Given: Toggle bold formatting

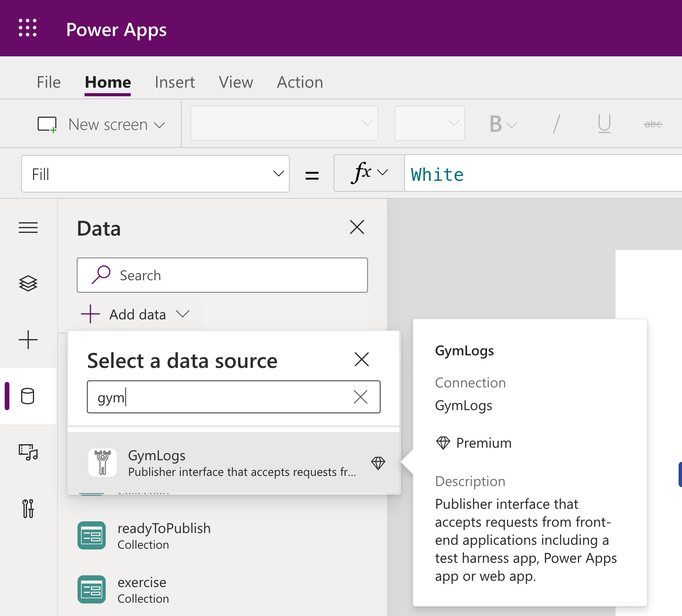Looking at the screenshot, I should tap(496, 124).
